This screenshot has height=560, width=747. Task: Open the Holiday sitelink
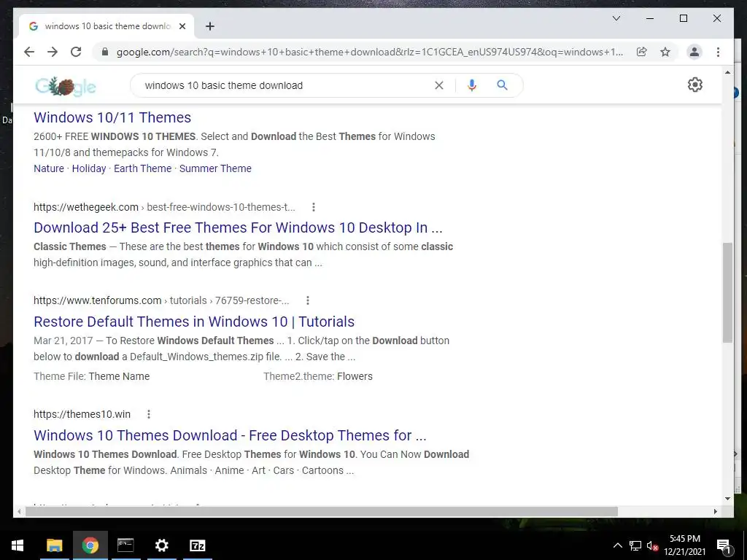point(89,168)
